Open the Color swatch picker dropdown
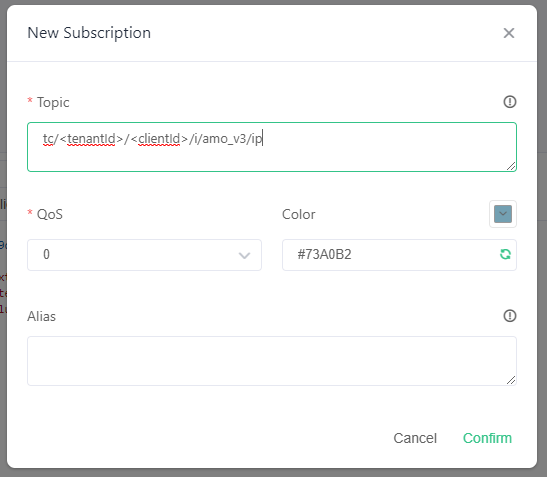This screenshot has width=547, height=477. click(x=503, y=214)
